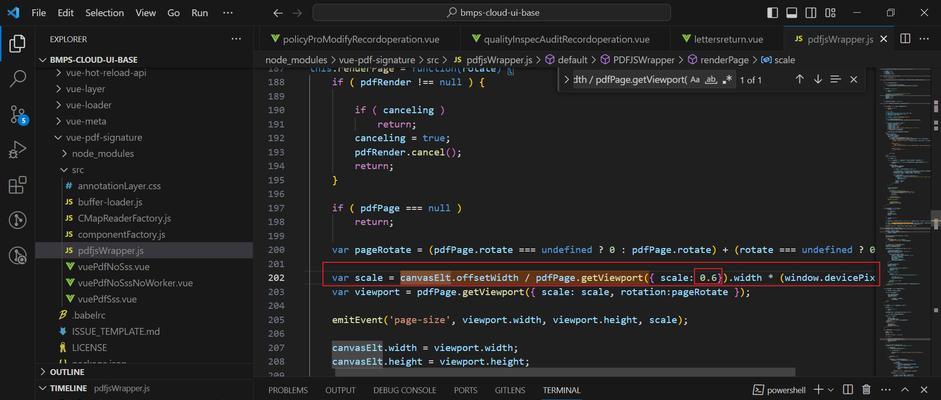This screenshot has height=400, width=941.
Task: Click the VS Code logo icon
Action: pos(14,13)
